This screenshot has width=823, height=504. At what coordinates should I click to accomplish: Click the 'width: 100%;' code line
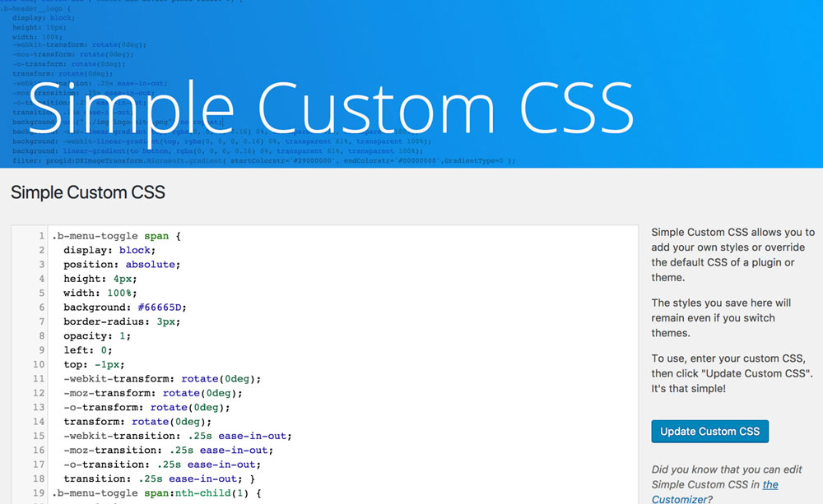[x=100, y=294]
